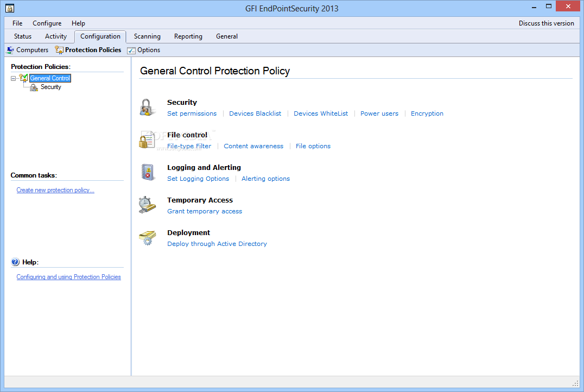Click Create new protection policy link
584x392 pixels.
[55, 190]
